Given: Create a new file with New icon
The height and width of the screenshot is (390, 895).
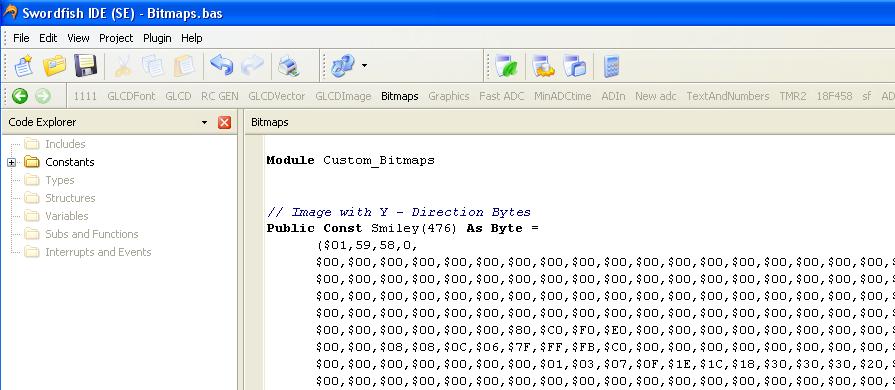Looking at the screenshot, I should click(24, 66).
